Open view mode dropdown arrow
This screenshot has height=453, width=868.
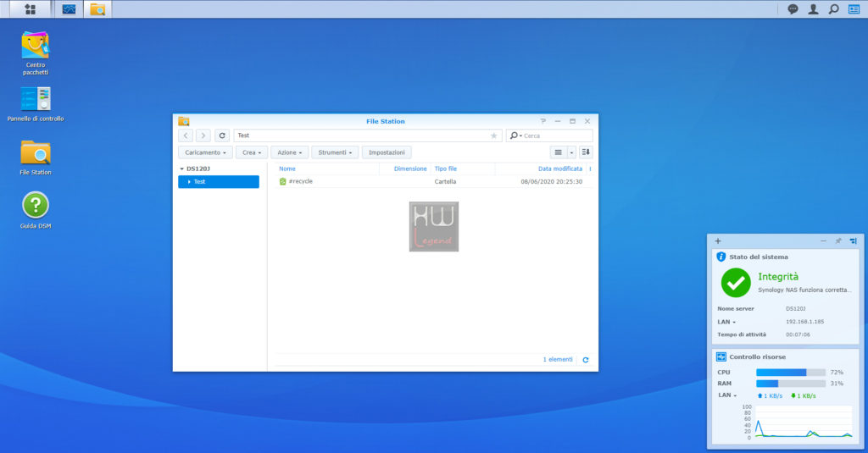pos(571,152)
